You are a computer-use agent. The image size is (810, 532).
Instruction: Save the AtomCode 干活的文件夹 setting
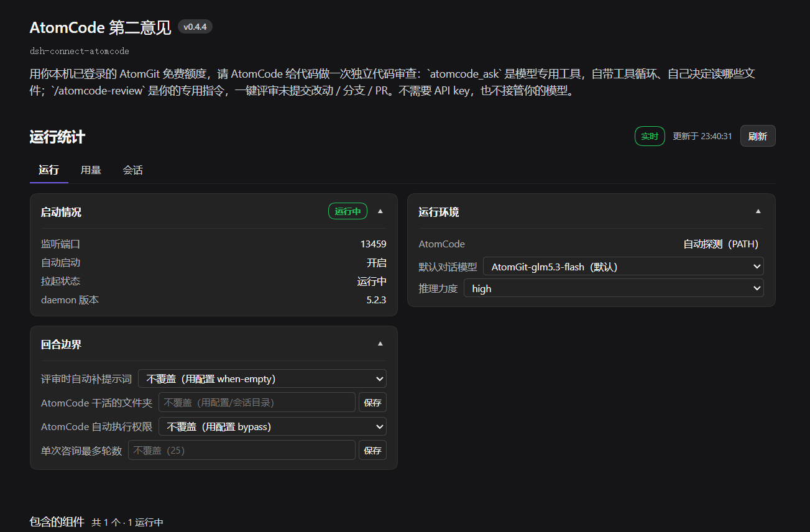[x=372, y=402]
